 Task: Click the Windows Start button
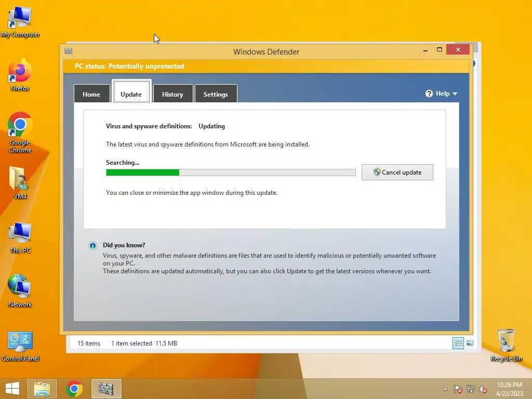12,389
